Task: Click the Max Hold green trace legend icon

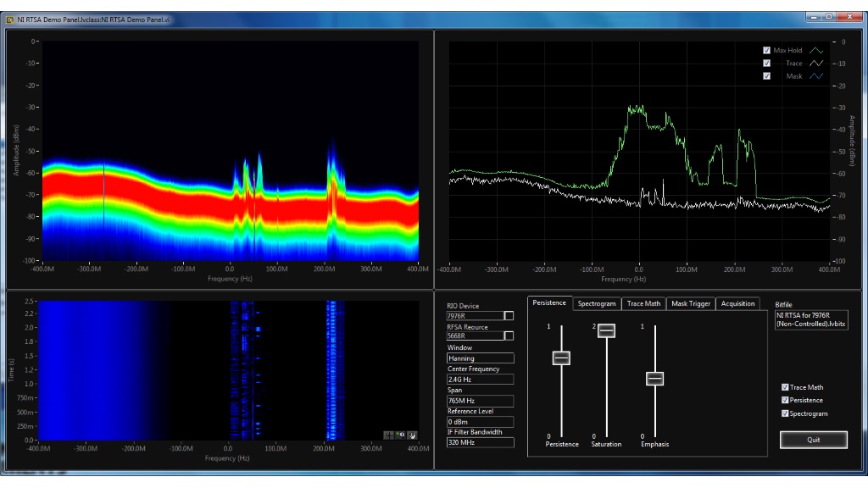Action: tap(816, 50)
